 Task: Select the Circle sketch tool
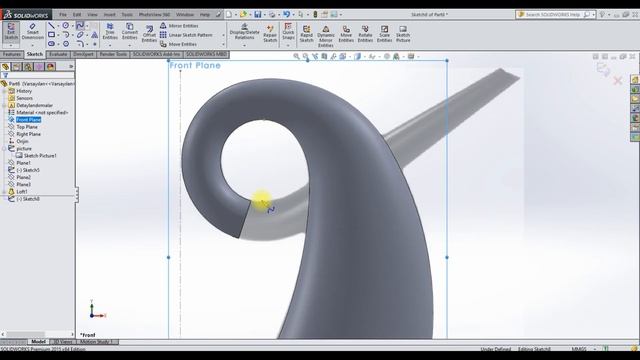pyautogui.click(x=65, y=26)
